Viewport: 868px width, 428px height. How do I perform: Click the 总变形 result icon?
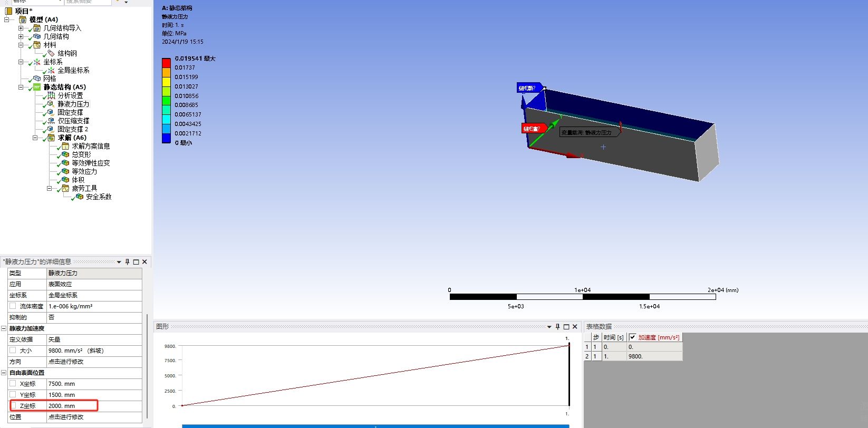point(65,154)
